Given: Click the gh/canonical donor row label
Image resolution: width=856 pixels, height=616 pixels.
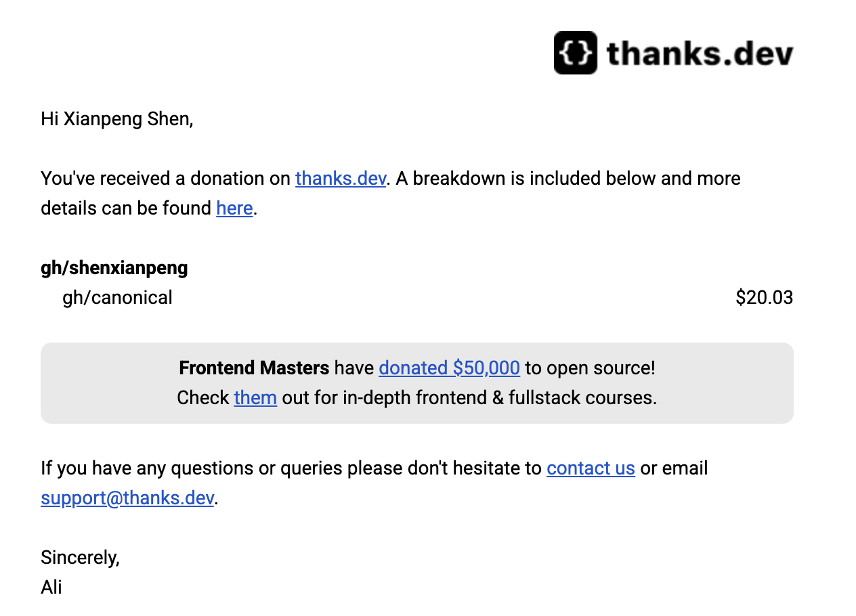Looking at the screenshot, I should (117, 298).
